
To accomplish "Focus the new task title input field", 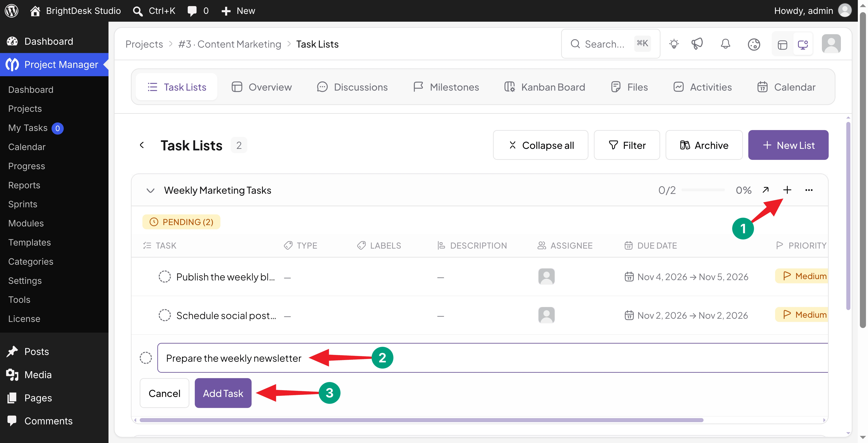I will (x=493, y=358).
